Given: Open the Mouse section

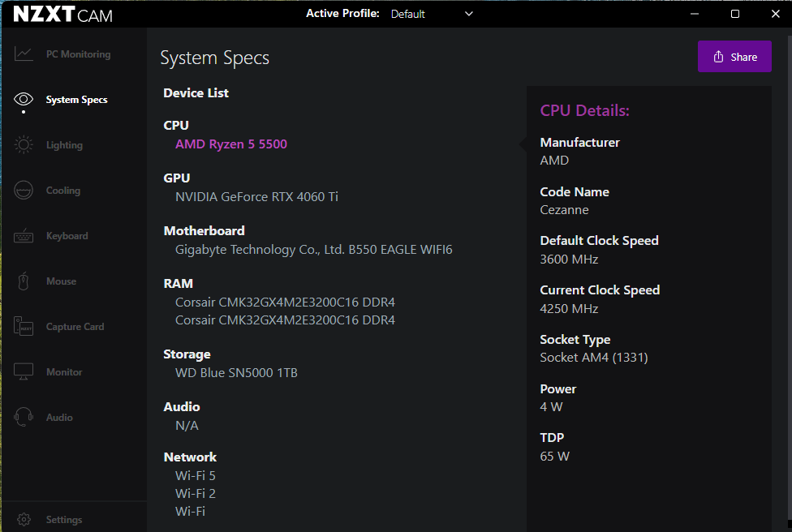Looking at the screenshot, I should coord(61,281).
